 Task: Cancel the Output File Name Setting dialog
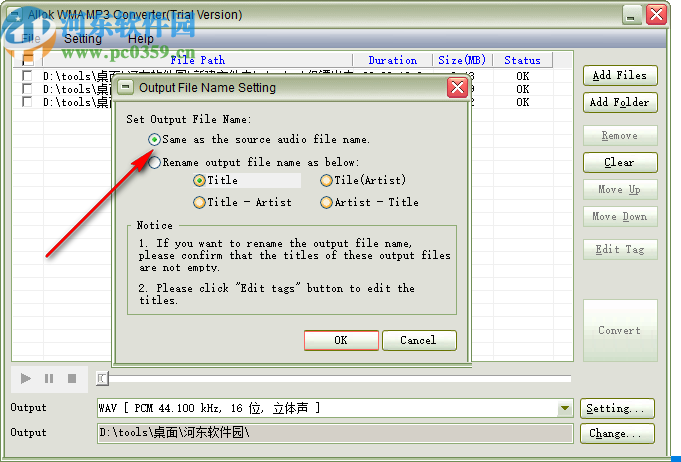tap(419, 340)
